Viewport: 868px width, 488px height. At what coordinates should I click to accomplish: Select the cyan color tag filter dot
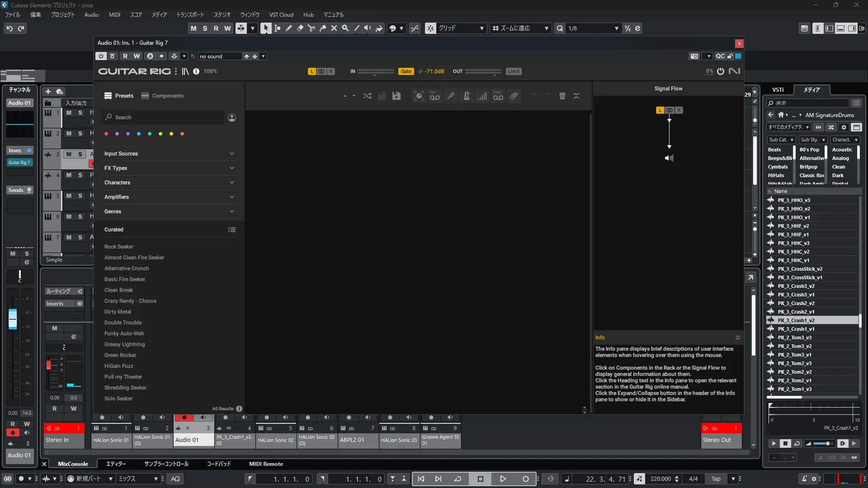pyautogui.click(x=139, y=134)
